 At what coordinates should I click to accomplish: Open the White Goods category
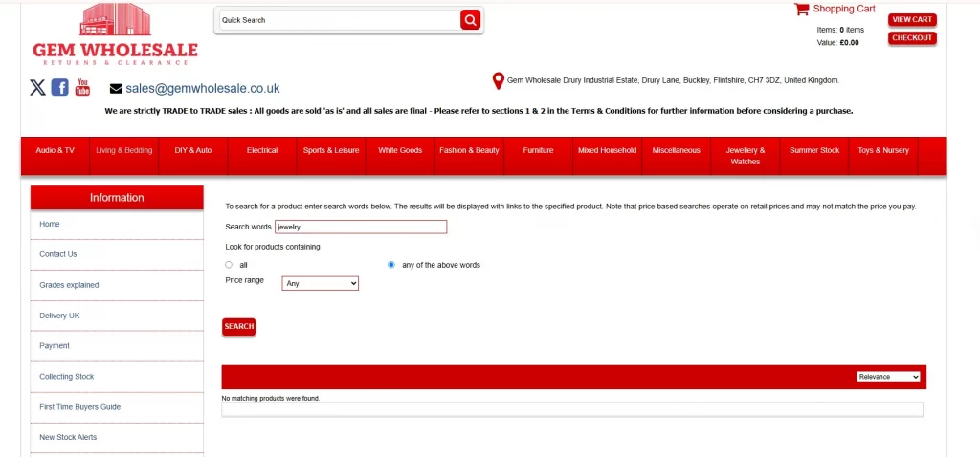pyautogui.click(x=400, y=150)
